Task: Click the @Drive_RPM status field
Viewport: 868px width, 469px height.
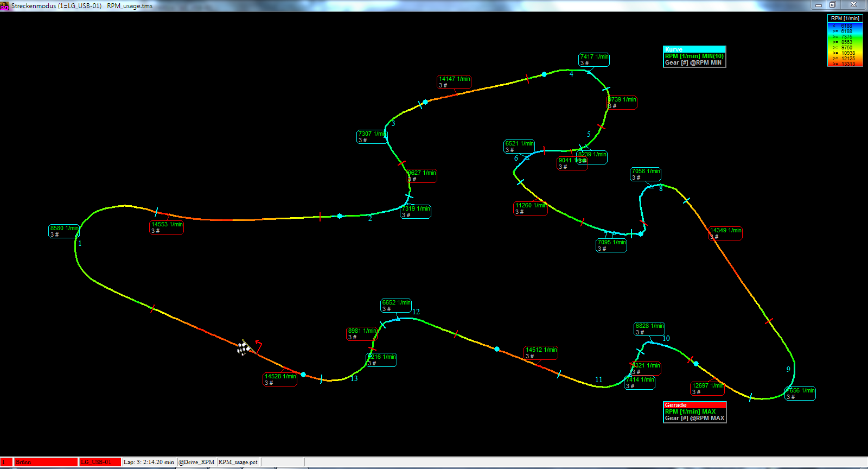Action: click(x=197, y=462)
